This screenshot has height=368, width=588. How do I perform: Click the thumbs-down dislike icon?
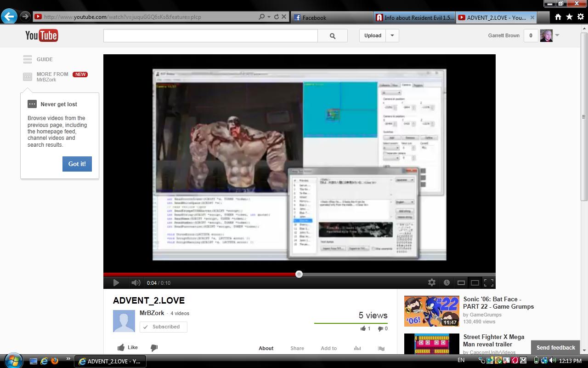154,348
